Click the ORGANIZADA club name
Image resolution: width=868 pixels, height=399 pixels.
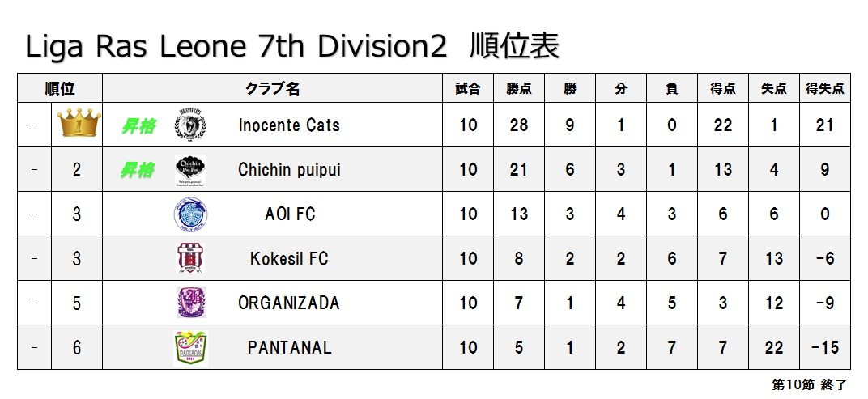[x=289, y=303]
